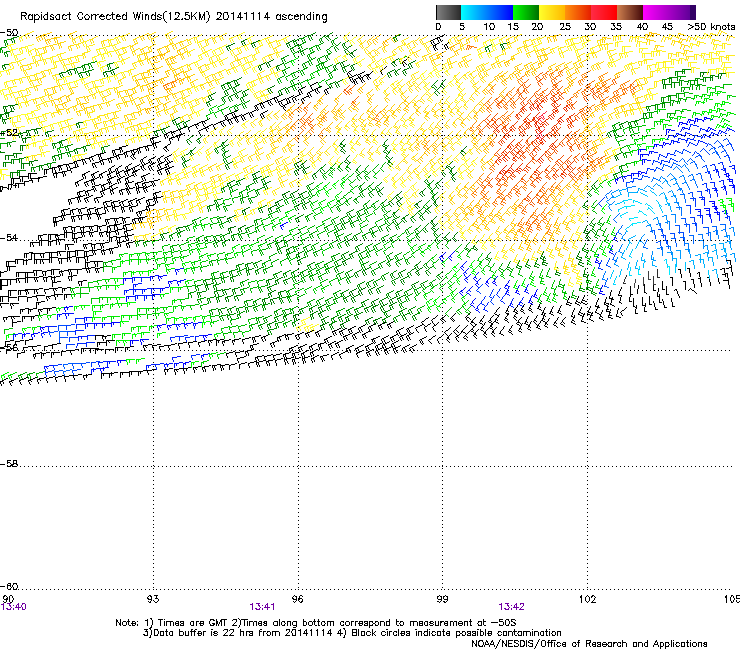The width and height of the screenshot is (740, 650).
Task: Click the '35' legend scale label
Action: (616, 27)
